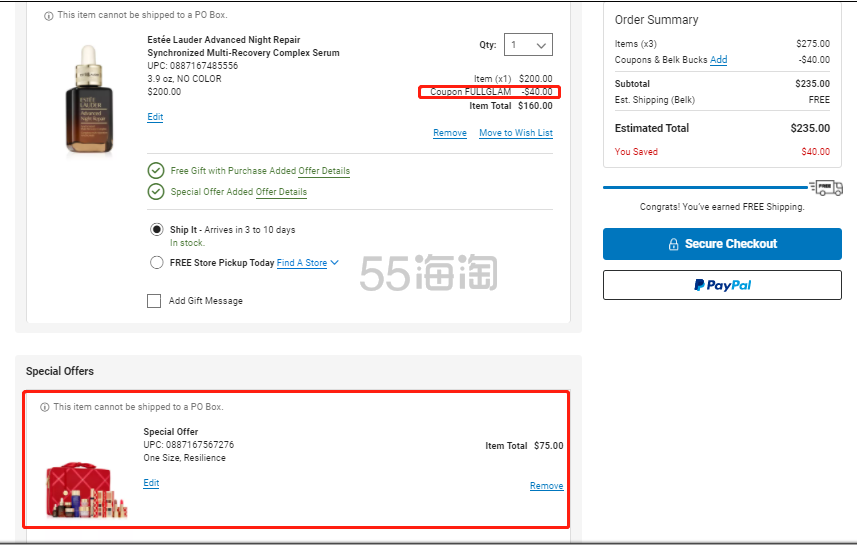Click the In stock. status text
The width and height of the screenshot is (857, 545).
(187, 243)
